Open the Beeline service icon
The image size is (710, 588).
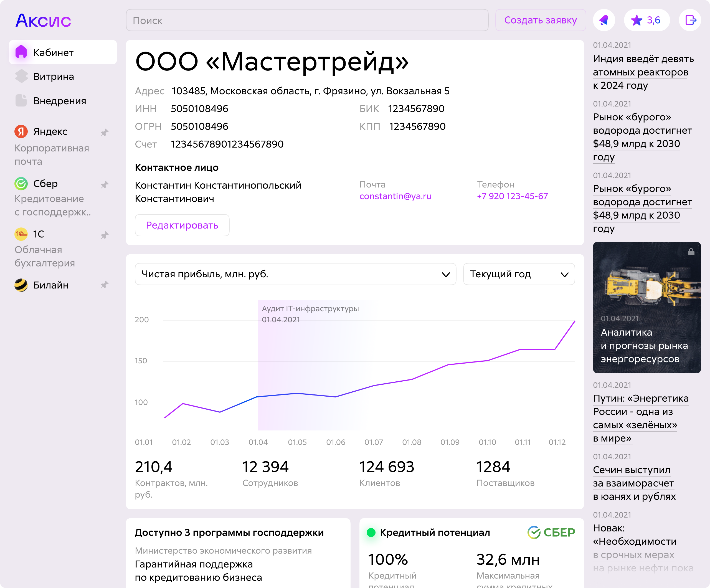(x=21, y=285)
